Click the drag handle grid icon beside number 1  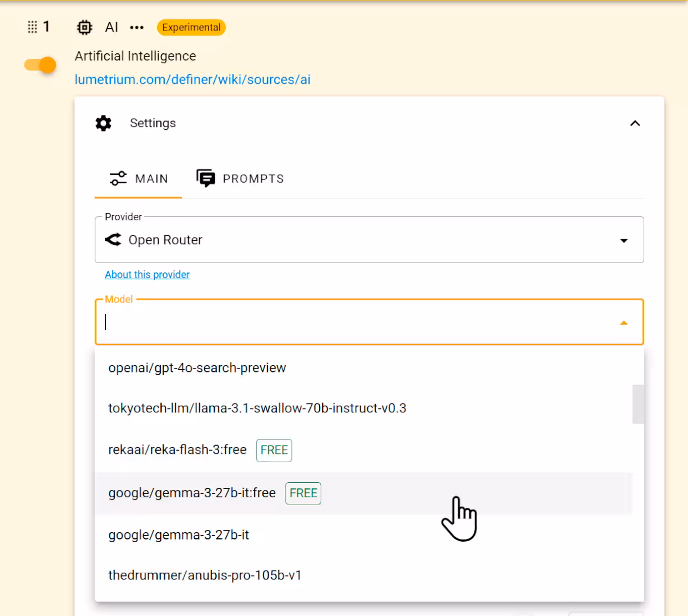click(33, 27)
